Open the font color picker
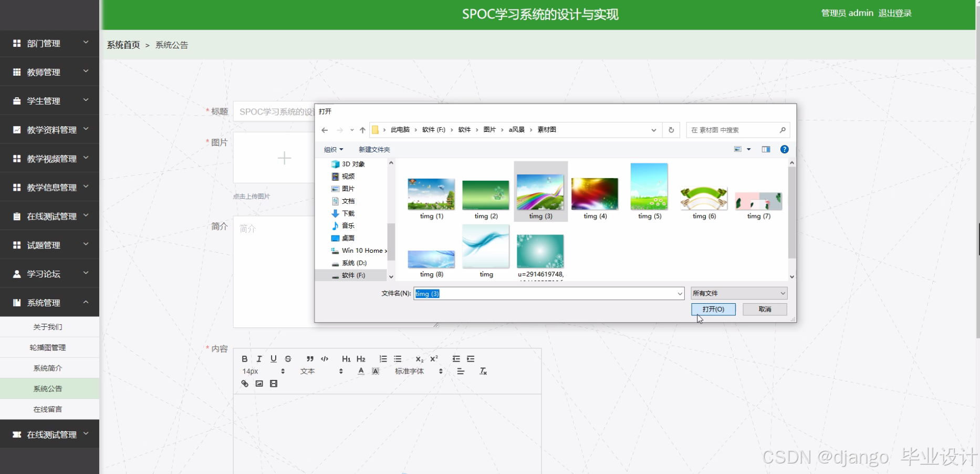This screenshot has height=474, width=980. tap(361, 371)
